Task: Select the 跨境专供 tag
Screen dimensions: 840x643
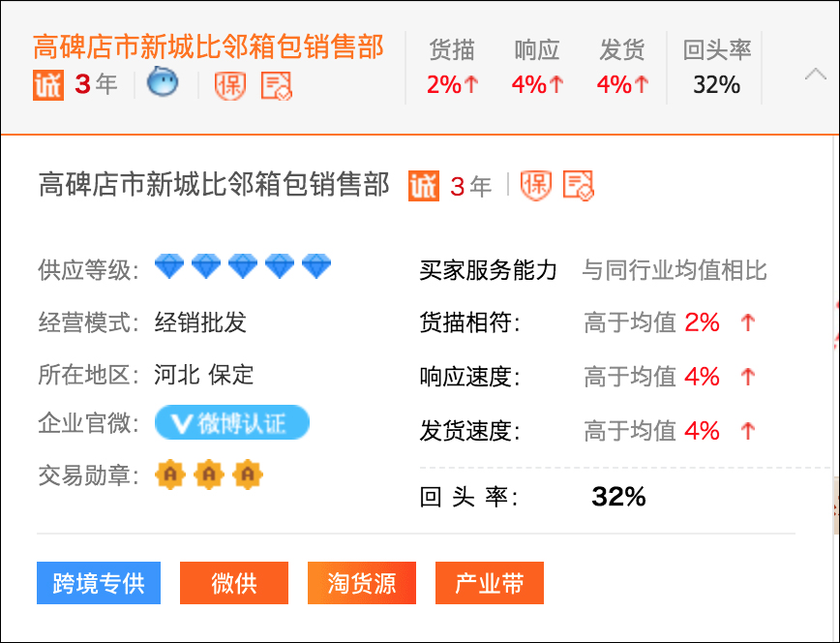Action: pyautogui.click(x=99, y=583)
